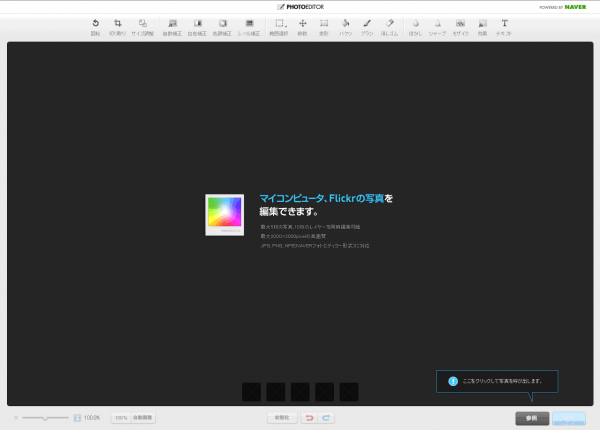Click the undo arrow button
Screen dimensions: 600x430
(310, 417)
